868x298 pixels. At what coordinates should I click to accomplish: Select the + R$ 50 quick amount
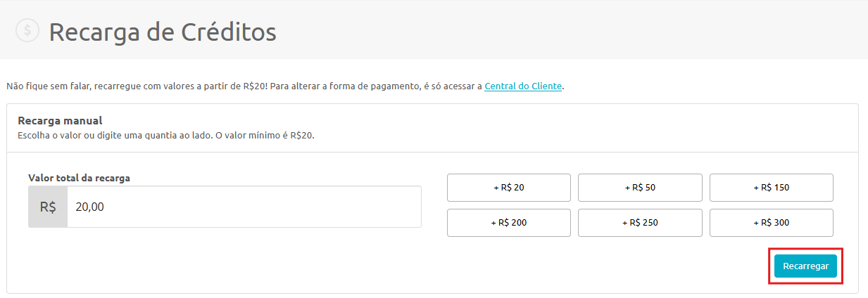pos(640,188)
